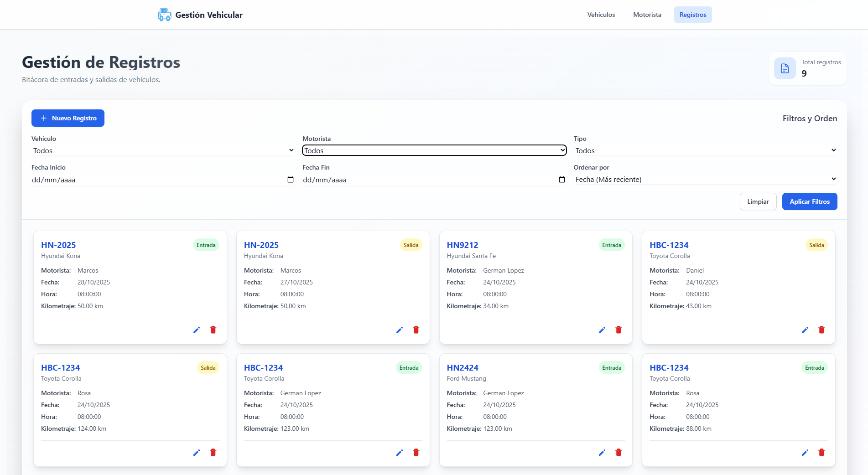Screen dimensions: 868x475
Task: Delete the HN2424 Ford Mustang record
Action: 619,453
